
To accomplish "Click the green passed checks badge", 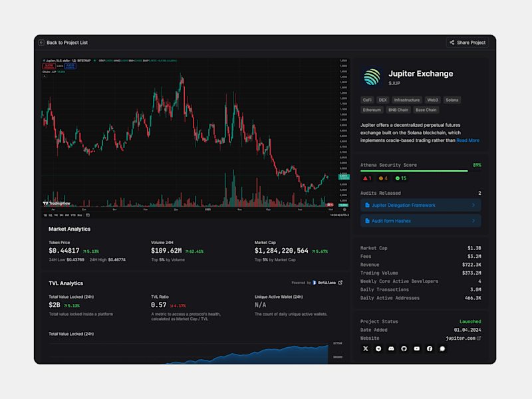I will 401,178.
